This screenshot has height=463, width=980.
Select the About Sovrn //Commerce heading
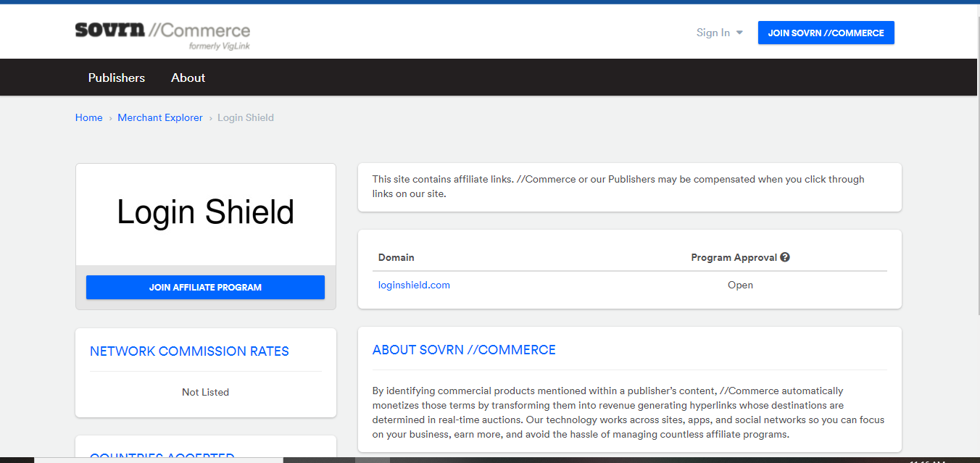click(464, 350)
